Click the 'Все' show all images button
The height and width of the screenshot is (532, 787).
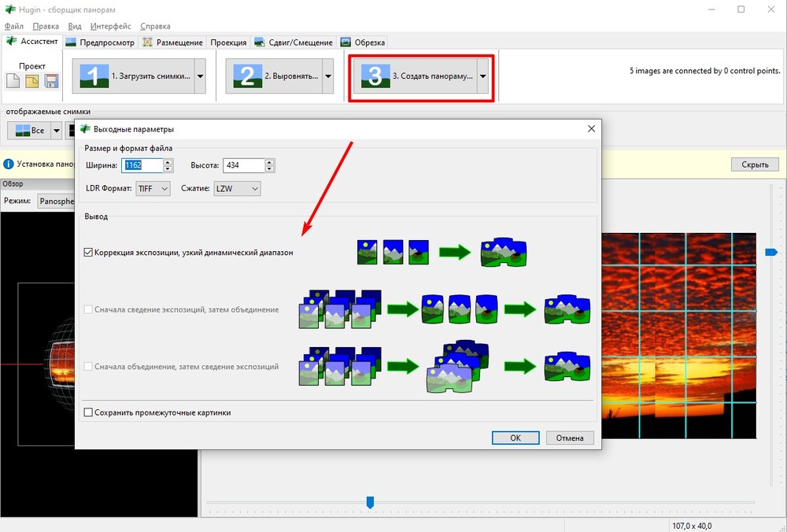pos(28,130)
